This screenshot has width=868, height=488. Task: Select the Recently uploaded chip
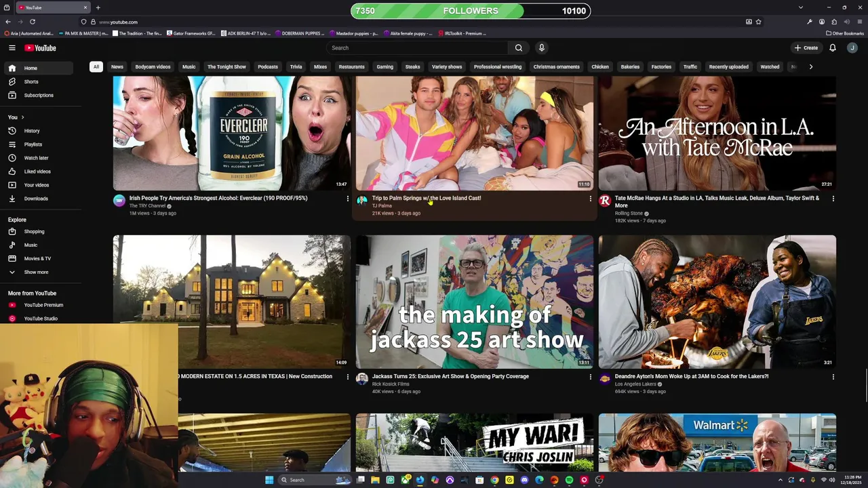[x=729, y=66]
